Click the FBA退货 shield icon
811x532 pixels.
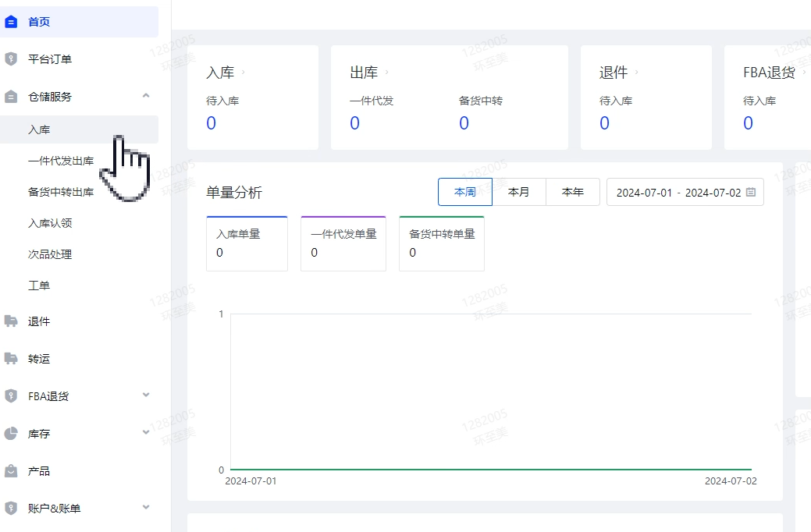coord(11,396)
